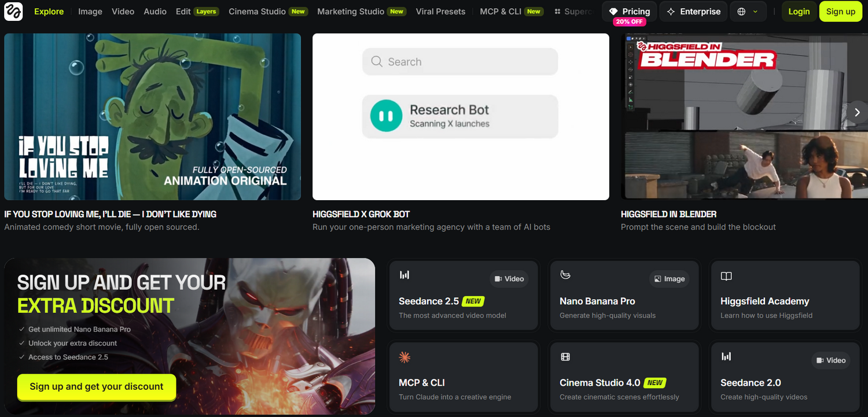Open the Audio section from the navbar
Image resolution: width=868 pixels, height=417 pixels.
click(x=155, y=12)
